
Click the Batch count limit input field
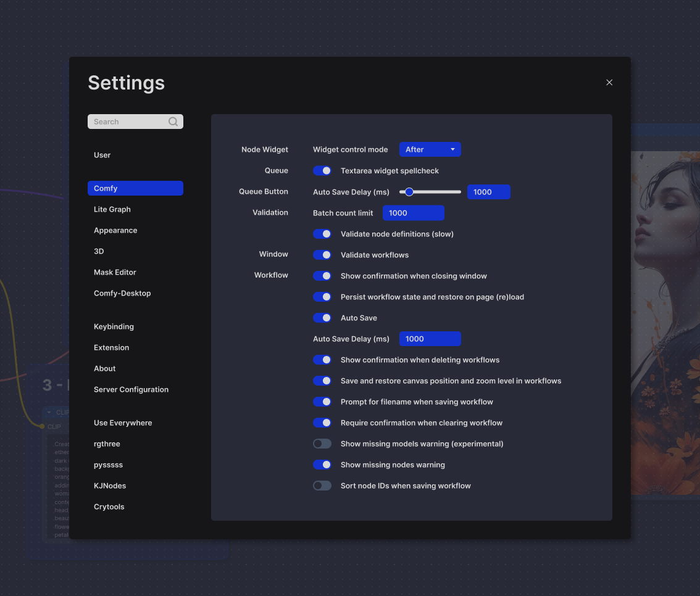click(413, 213)
